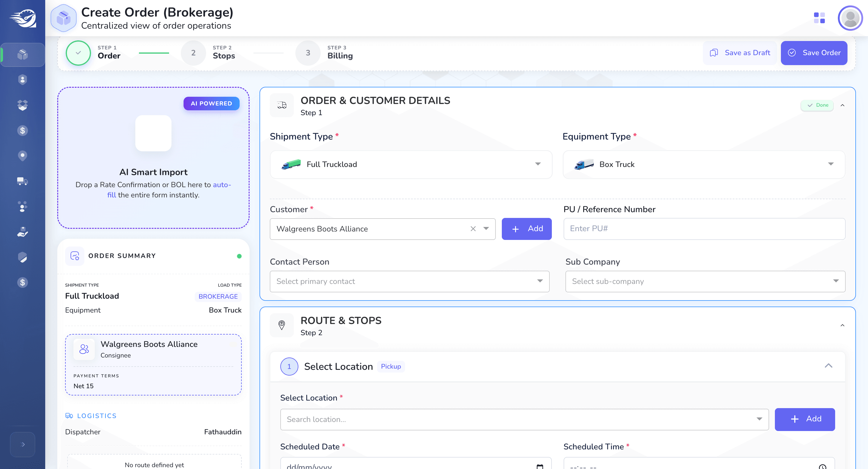The image size is (868, 469).
Task: Select the delivery truck sidebar icon
Action: pyautogui.click(x=23, y=181)
